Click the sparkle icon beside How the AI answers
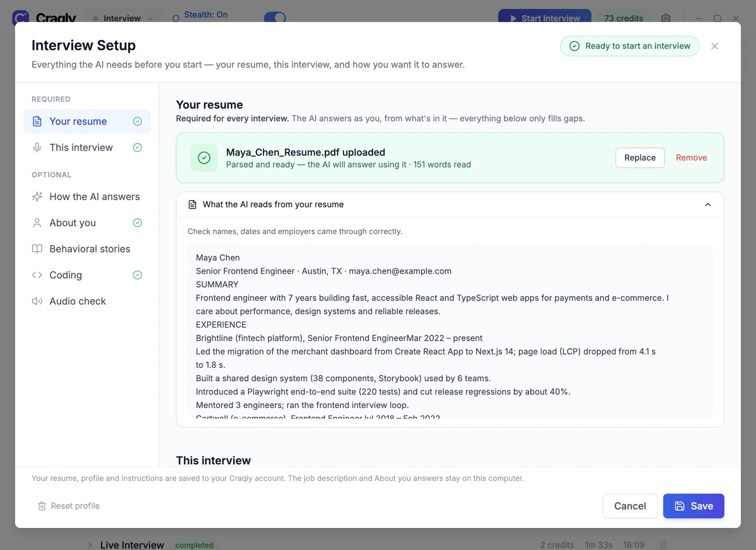 click(x=37, y=197)
